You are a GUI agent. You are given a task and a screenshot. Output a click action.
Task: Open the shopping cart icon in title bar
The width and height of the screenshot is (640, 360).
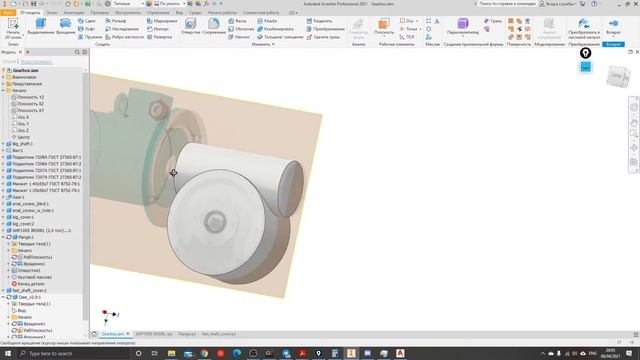[x=582, y=4]
